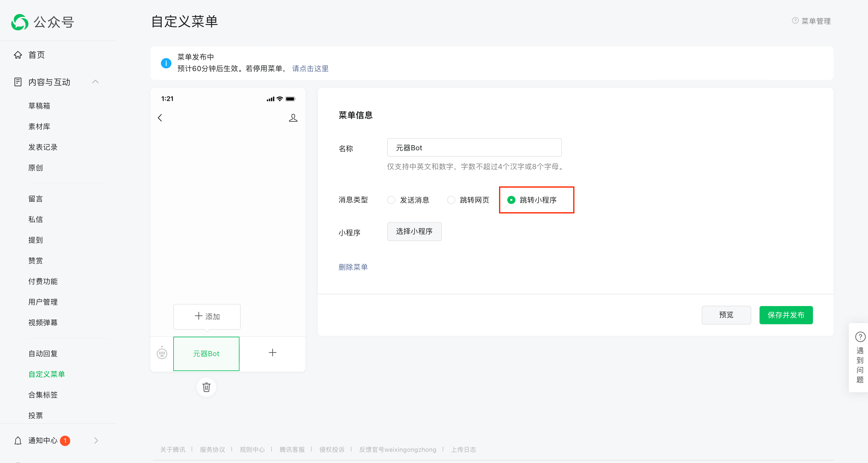Viewport: 868px width, 463px height.
Task: Select the 跳转小程序 radio option
Action: [511, 200]
